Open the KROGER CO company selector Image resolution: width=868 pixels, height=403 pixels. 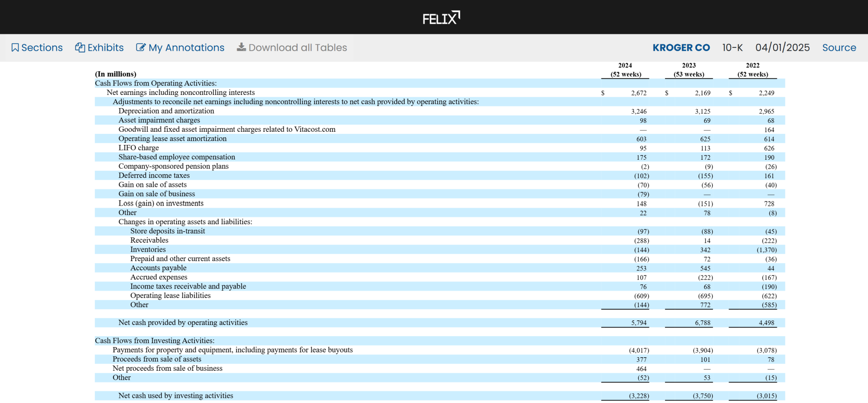[681, 47]
